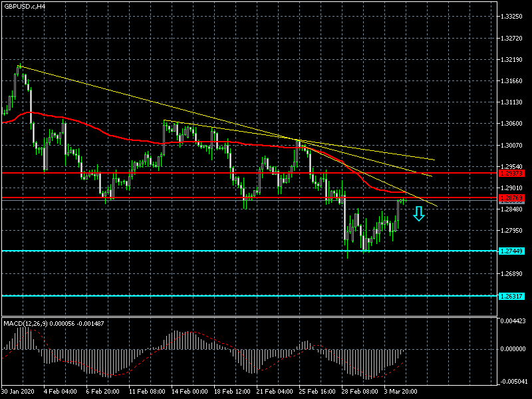The height and width of the screenshot is (399, 532).
Task: Click the 1.30070 price scale value
Action: coord(513,145)
